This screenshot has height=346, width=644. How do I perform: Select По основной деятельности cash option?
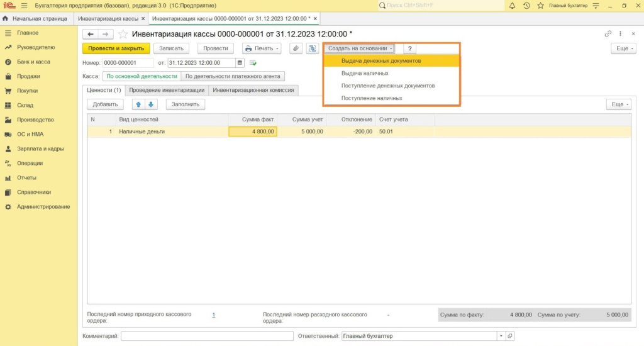click(142, 76)
